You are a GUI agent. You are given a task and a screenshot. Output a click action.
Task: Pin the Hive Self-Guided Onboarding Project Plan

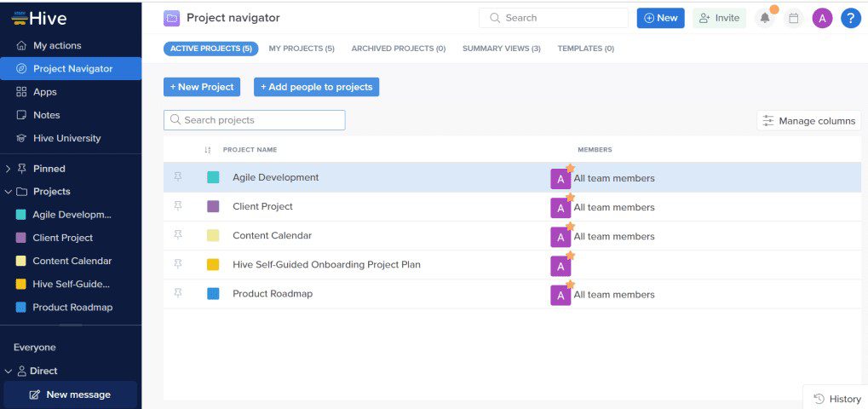coord(178,264)
